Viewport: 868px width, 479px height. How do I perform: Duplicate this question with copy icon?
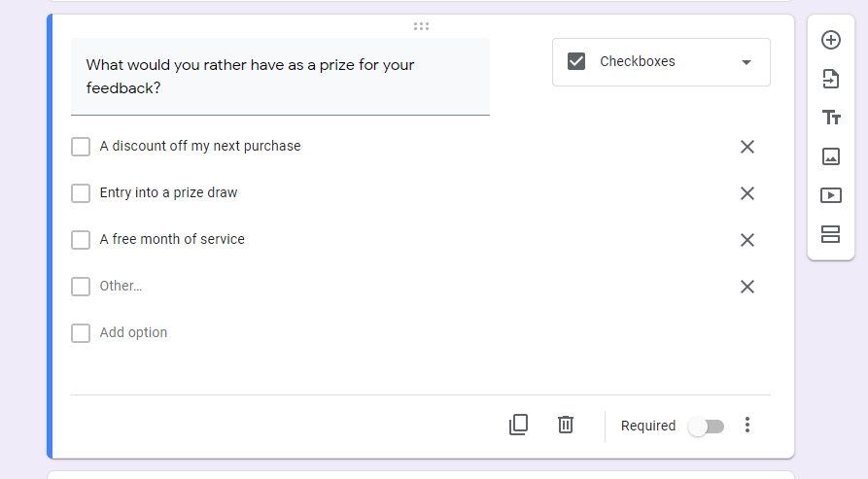[519, 425]
